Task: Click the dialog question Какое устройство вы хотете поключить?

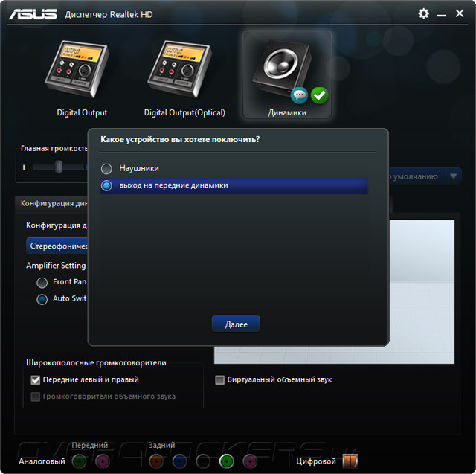Action: (180, 140)
